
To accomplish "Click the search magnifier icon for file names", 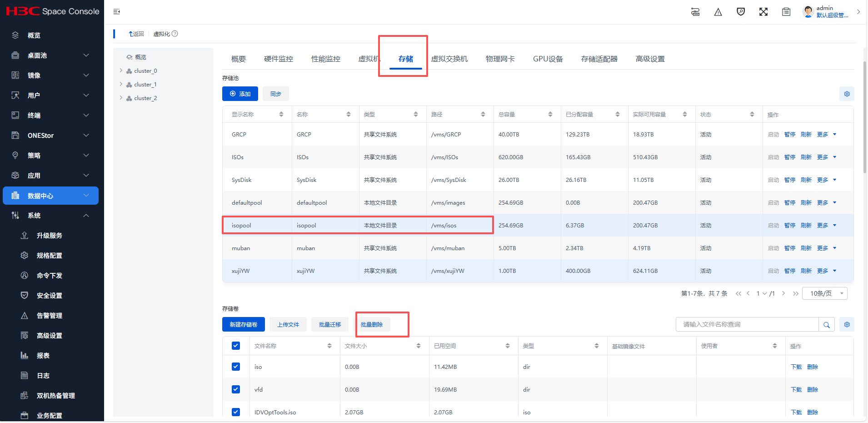I will 826,325.
